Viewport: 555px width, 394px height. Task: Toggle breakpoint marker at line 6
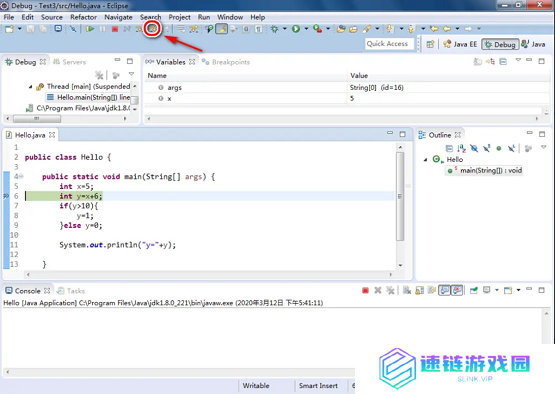point(6,196)
